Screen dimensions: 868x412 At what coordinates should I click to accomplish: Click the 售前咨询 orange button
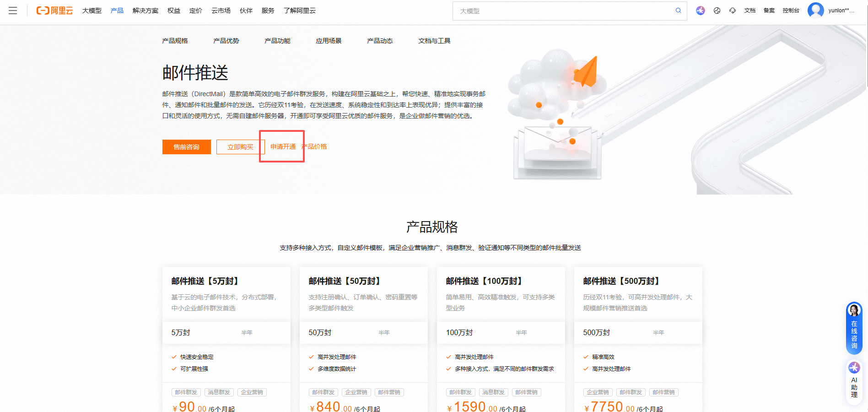[187, 147]
